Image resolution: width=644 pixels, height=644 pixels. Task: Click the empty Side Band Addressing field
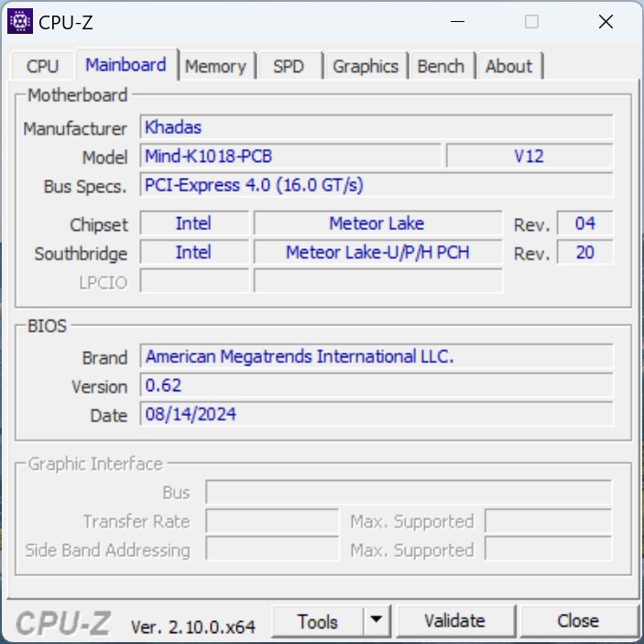[x=272, y=549]
